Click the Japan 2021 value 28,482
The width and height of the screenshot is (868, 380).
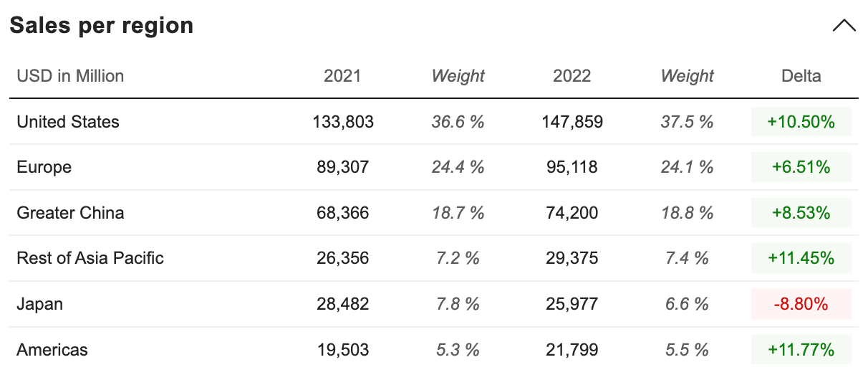343,304
